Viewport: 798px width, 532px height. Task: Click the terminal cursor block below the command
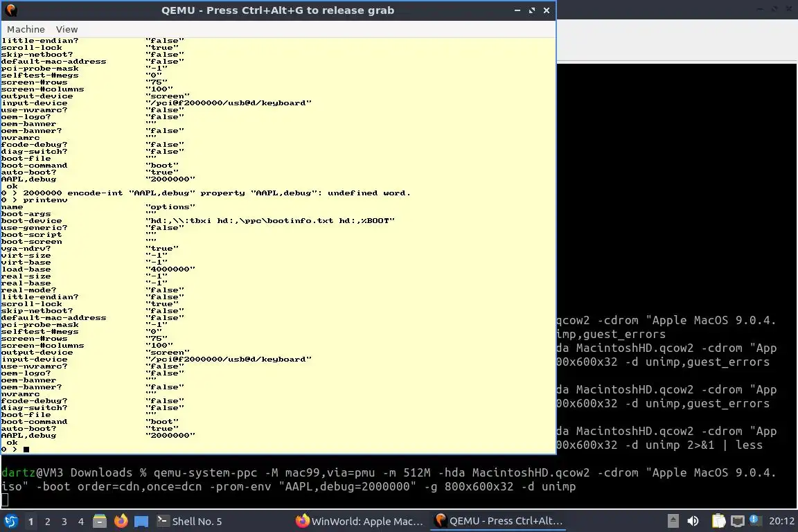coord(5,500)
